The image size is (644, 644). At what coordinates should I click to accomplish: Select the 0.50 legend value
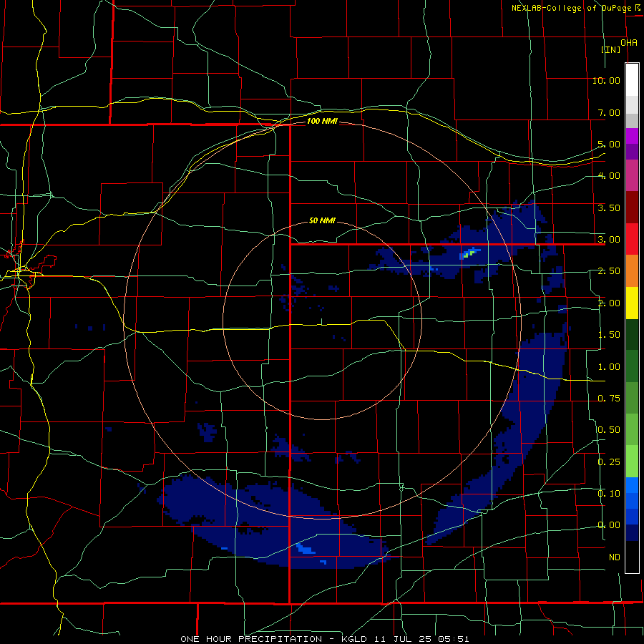coord(609,430)
